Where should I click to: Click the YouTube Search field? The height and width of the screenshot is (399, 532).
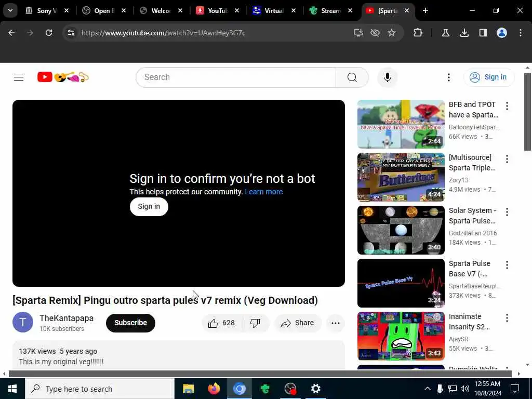236,77
